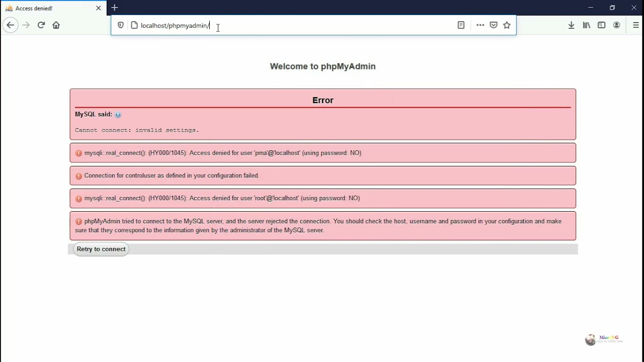
Task: Click 'Access denied for user 'pma'@'localhost'' message
Action: [x=223, y=153]
